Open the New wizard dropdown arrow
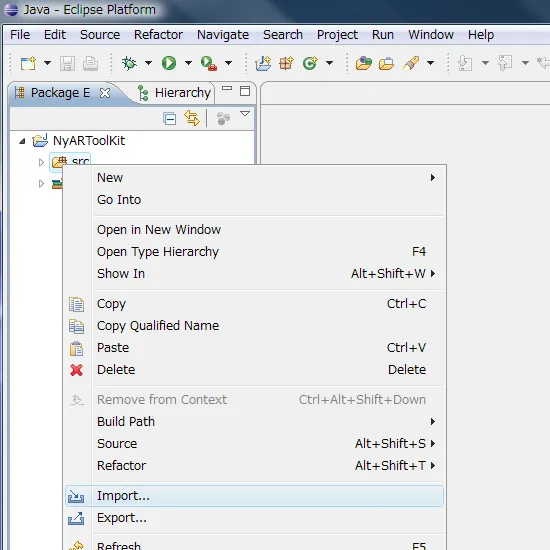 [47, 63]
